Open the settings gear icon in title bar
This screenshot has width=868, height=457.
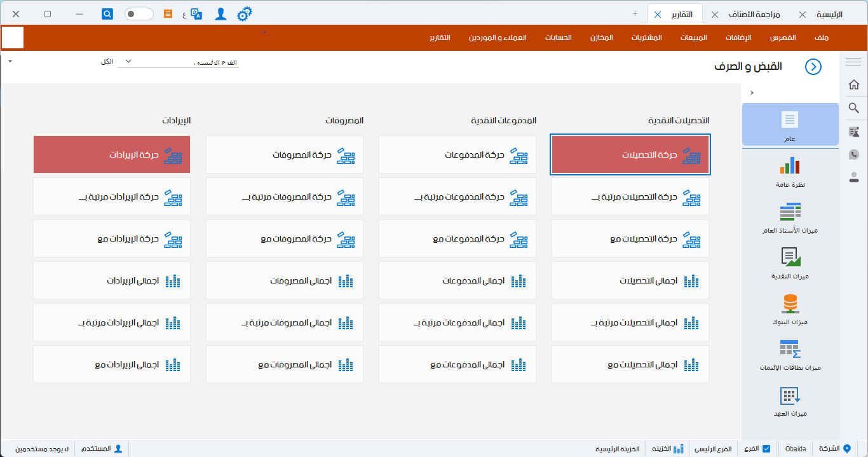[245, 14]
